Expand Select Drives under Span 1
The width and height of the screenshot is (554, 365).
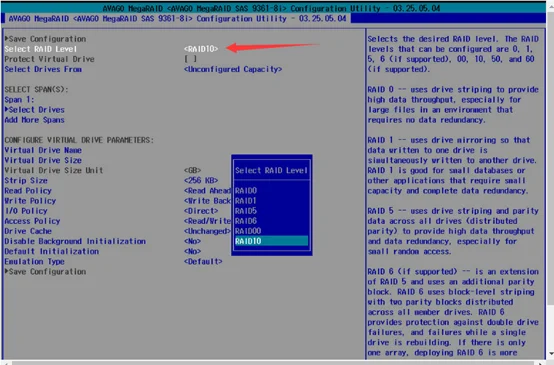point(35,110)
